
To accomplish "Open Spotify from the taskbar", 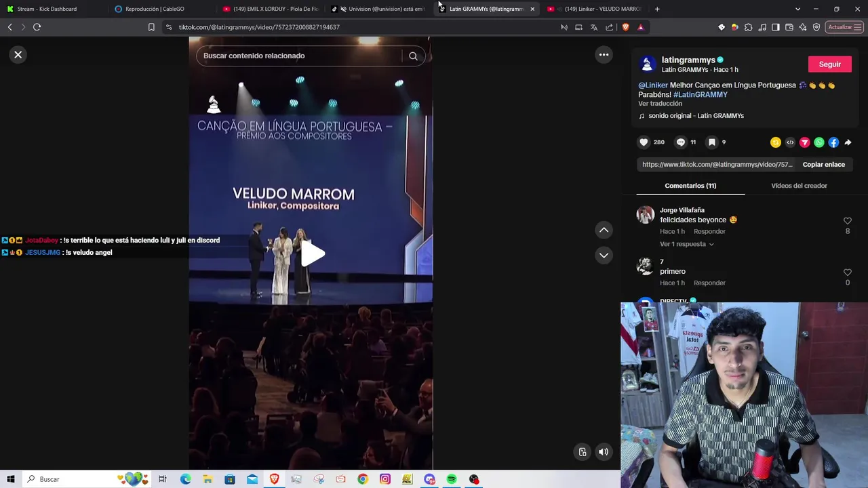I will click(452, 479).
